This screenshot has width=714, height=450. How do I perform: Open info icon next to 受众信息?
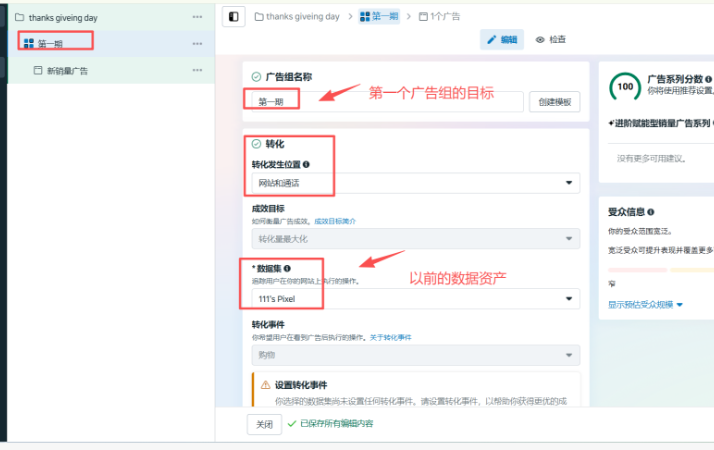tap(651, 212)
